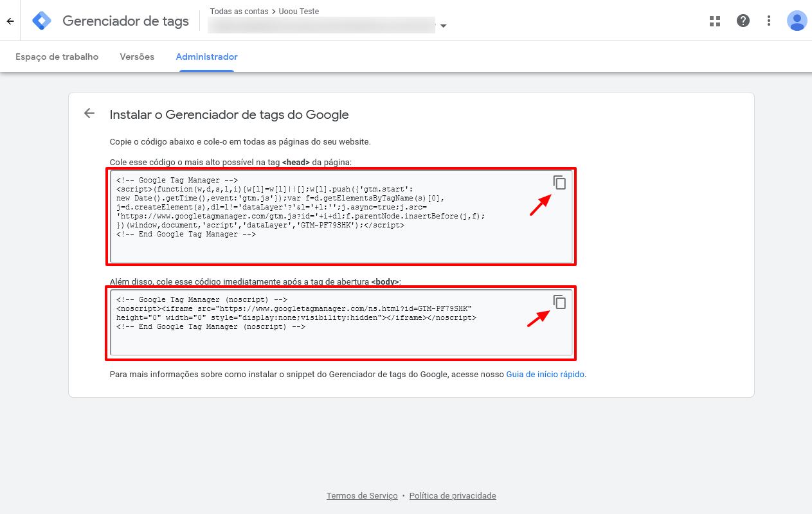Click inside the head script code box

click(341, 217)
